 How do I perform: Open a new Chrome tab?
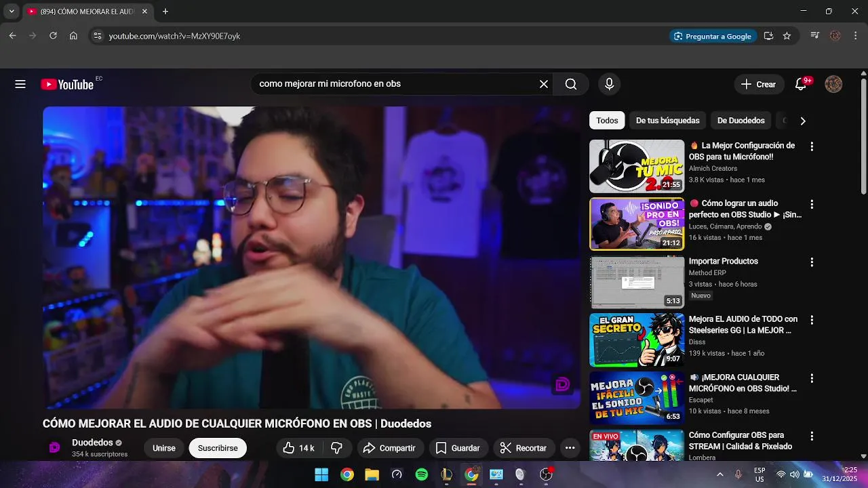point(165,12)
